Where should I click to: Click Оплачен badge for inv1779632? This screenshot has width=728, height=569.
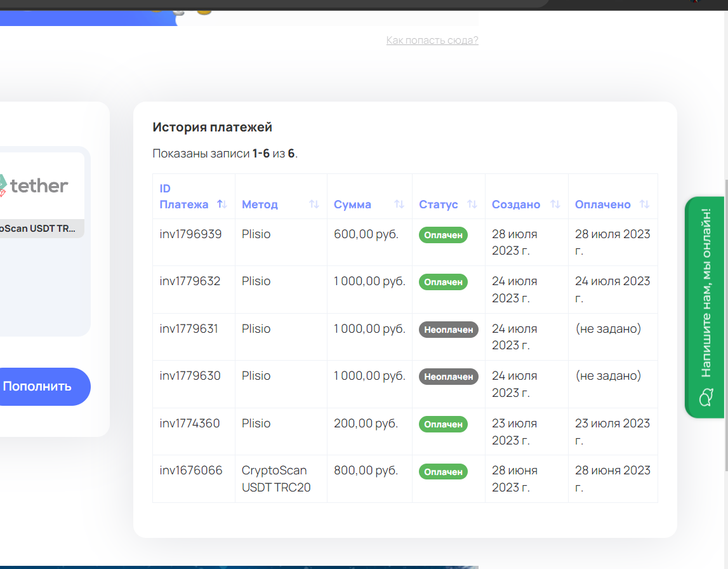pos(443,282)
